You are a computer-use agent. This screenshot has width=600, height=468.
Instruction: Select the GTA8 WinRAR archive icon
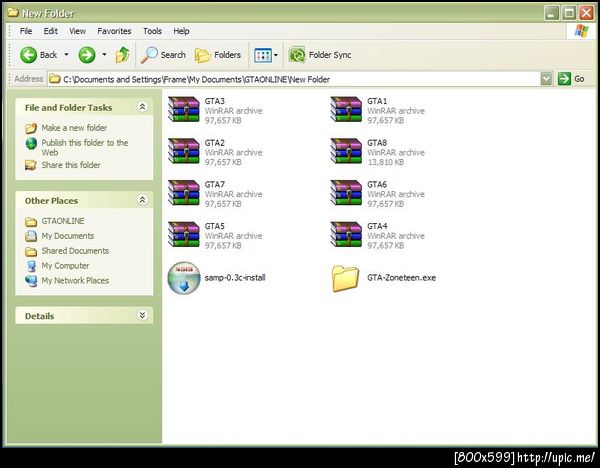(x=346, y=151)
